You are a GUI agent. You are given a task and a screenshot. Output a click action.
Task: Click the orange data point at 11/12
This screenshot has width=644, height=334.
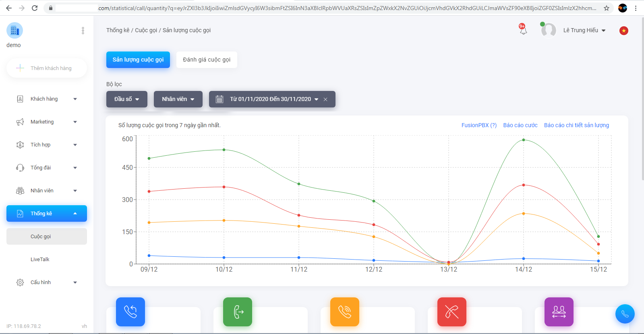299,226
